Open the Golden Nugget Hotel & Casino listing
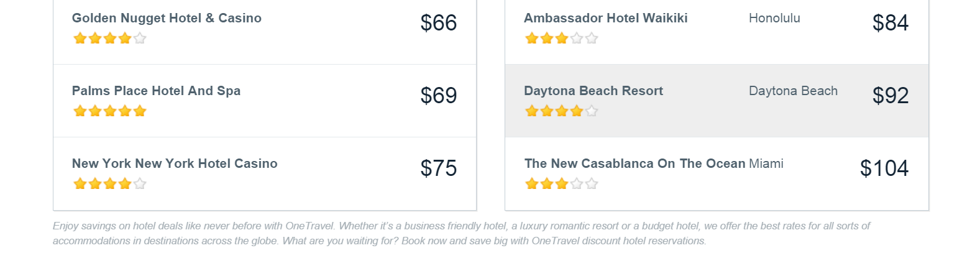 [167, 18]
